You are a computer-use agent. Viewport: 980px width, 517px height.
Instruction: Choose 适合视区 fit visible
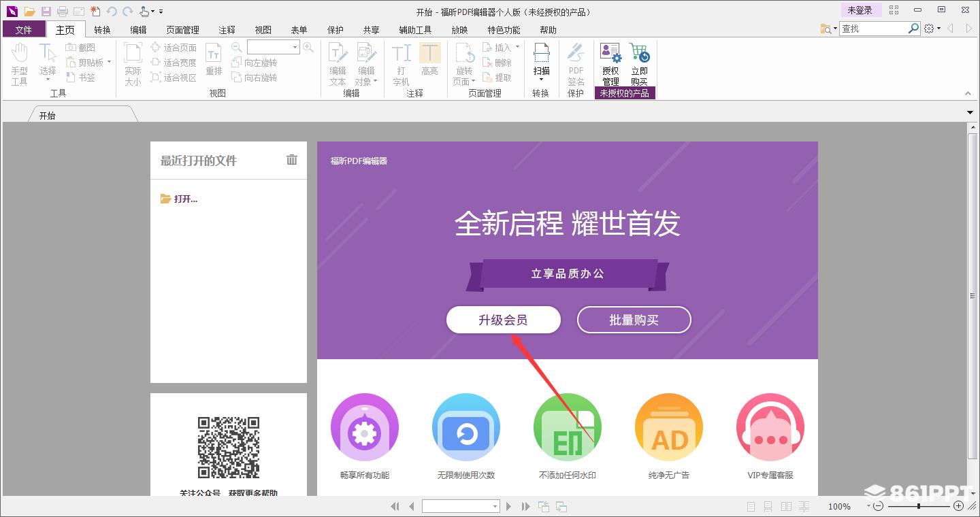point(174,78)
